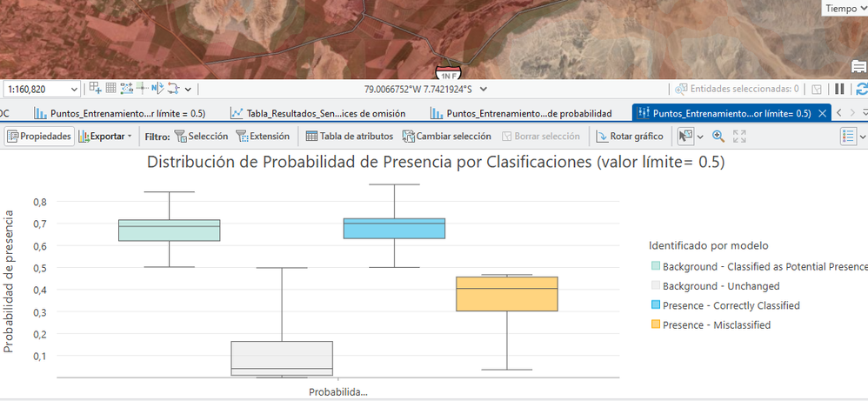Screen dimensions: 868x401
Task: Expand the Exportar dropdown arrow
Action: [x=130, y=137]
